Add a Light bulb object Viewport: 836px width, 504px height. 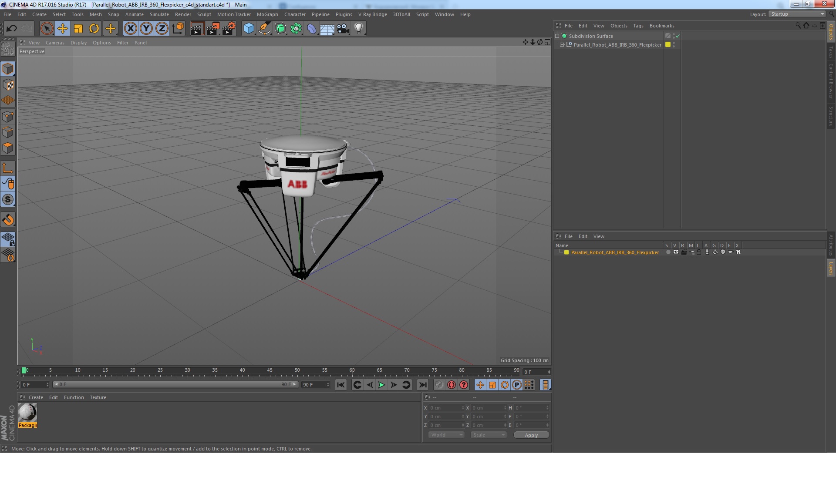358,29
